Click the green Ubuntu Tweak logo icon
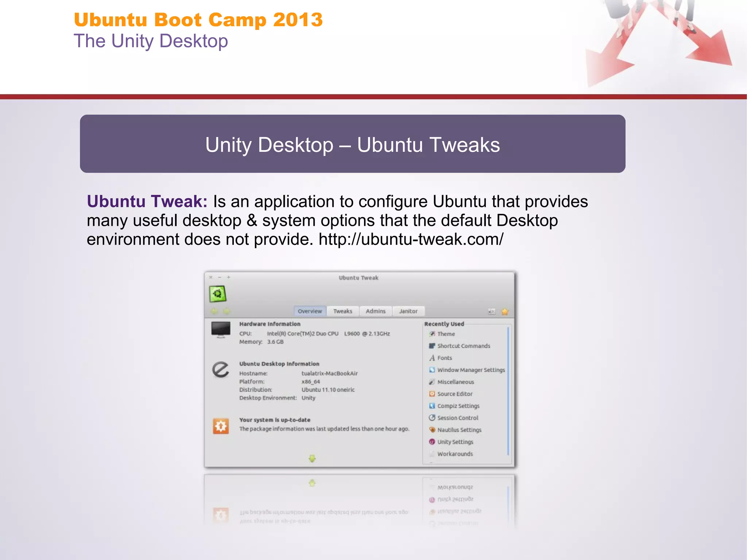747x560 pixels. click(217, 294)
